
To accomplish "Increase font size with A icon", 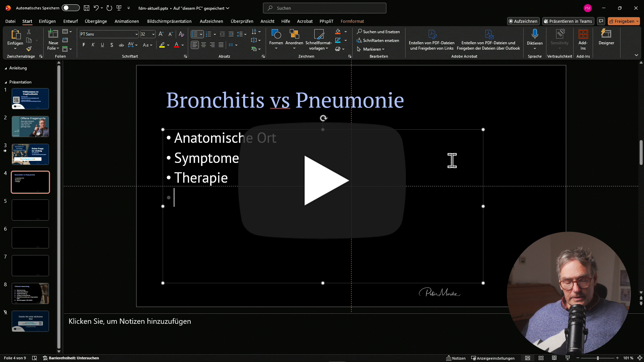I will (161, 34).
